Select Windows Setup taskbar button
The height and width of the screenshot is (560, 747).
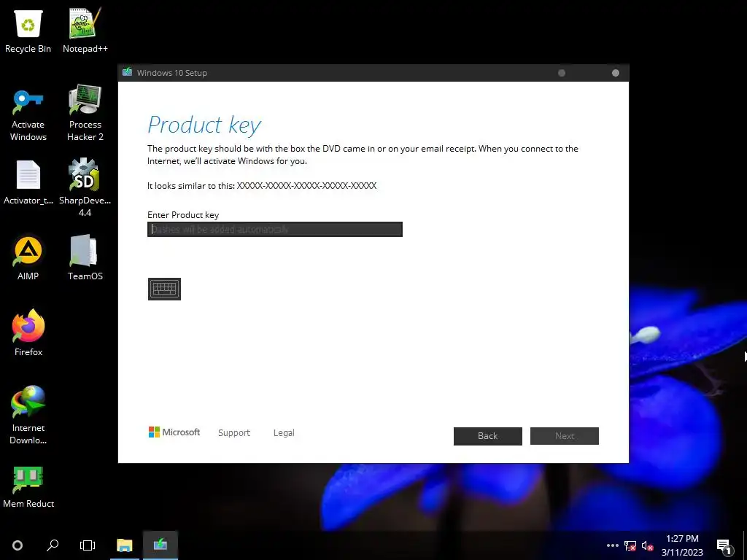tap(160, 545)
